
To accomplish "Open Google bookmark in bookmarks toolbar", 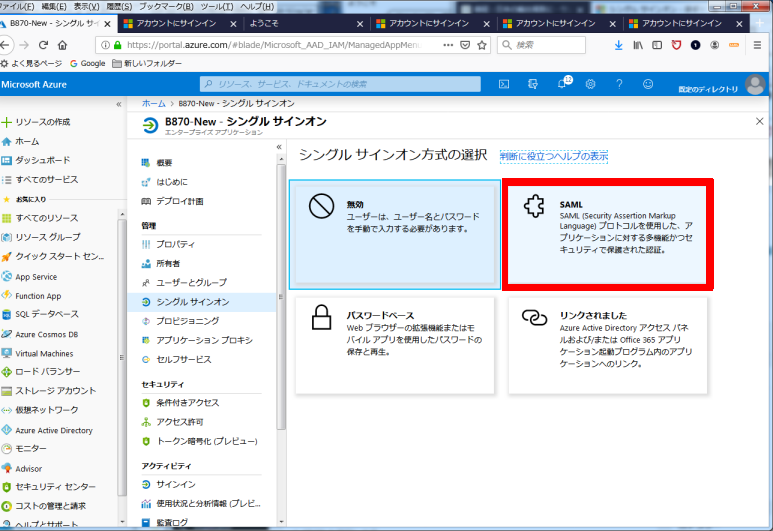I will [87, 63].
